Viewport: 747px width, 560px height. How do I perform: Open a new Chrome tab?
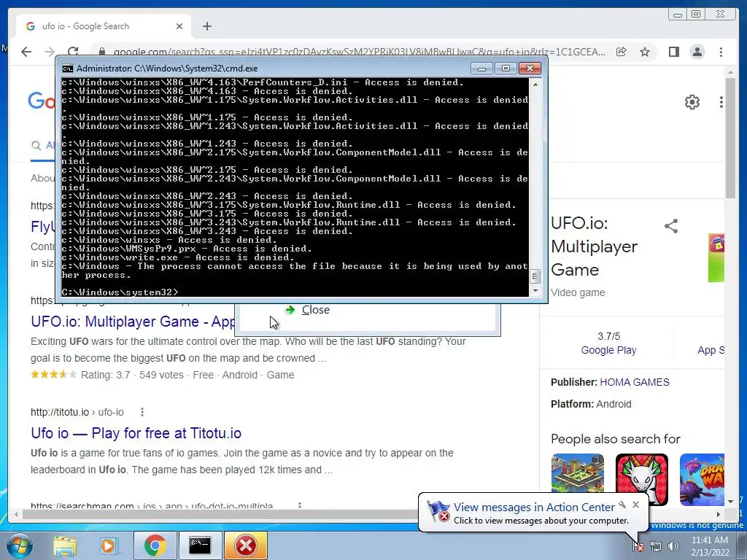click(206, 26)
